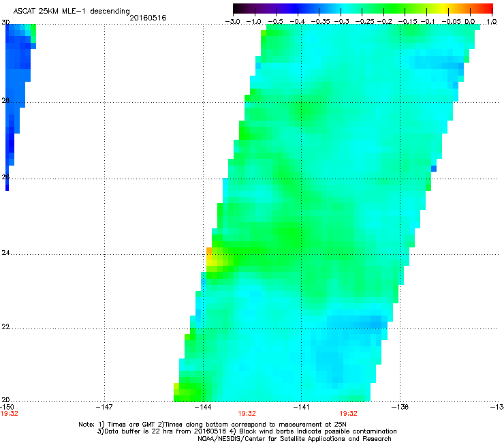Screen dimensions: 504x443
Task: Click the longitude label -144
Action: pos(203,407)
